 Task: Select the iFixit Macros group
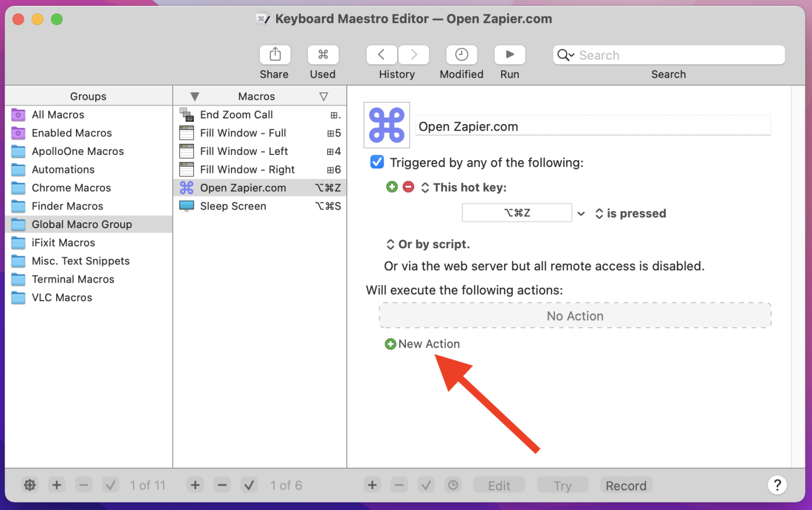click(89, 243)
